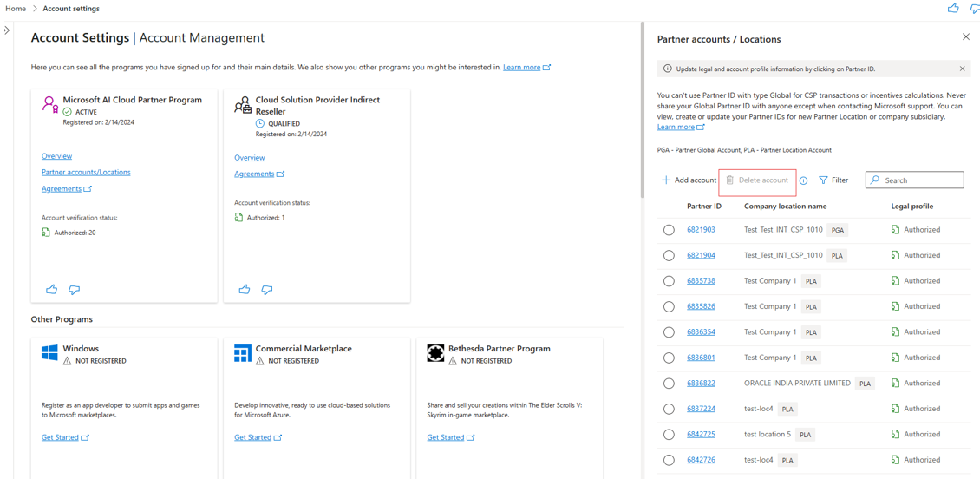Click the info icon beside Delete account
The image size is (980, 479).
coord(803,180)
